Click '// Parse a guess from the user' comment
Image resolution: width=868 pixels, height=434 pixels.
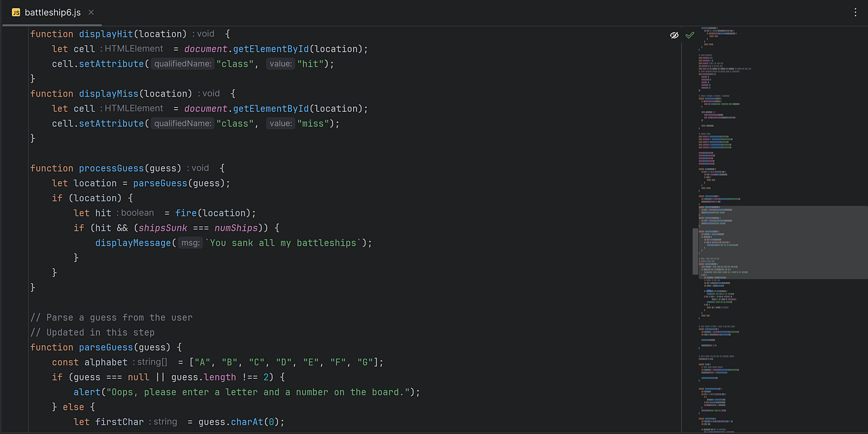[x=111, y=317]
